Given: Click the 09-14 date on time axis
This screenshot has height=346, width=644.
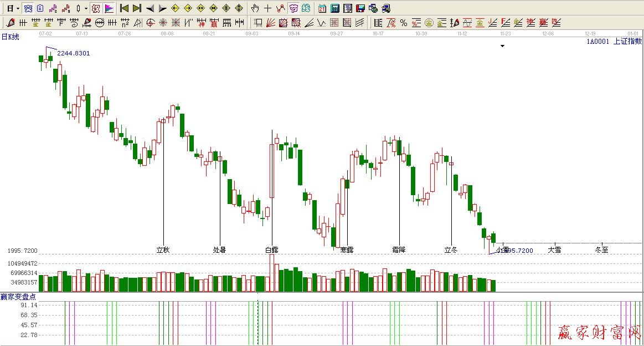Looking at the screenshot, I should click(x=294, y=34).
